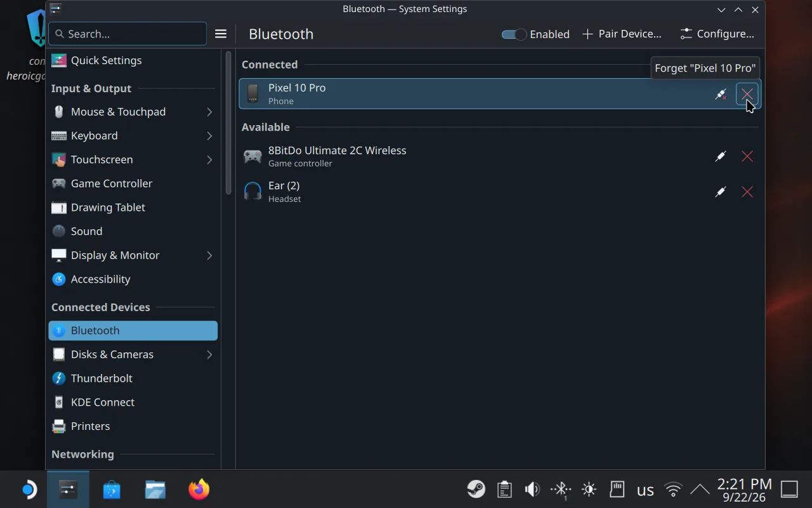Connect the Ear (2) headset
The image size is (812, 508).
click(721, 192)
